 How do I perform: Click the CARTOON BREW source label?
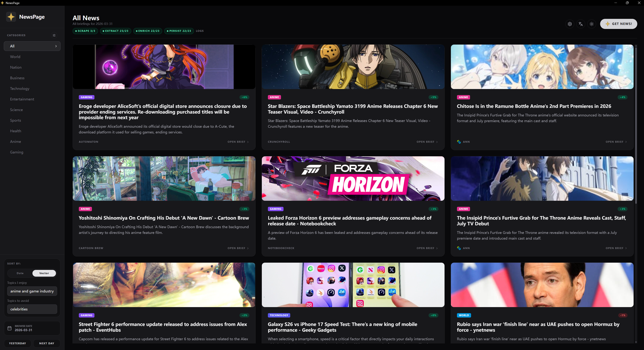pyautogui.click(x=91, y=248)
